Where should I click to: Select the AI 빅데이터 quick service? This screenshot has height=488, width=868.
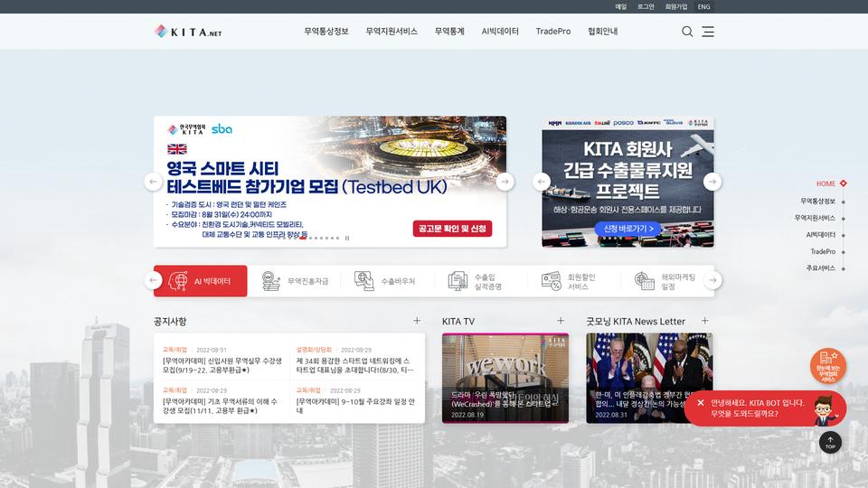click(201, 281)
